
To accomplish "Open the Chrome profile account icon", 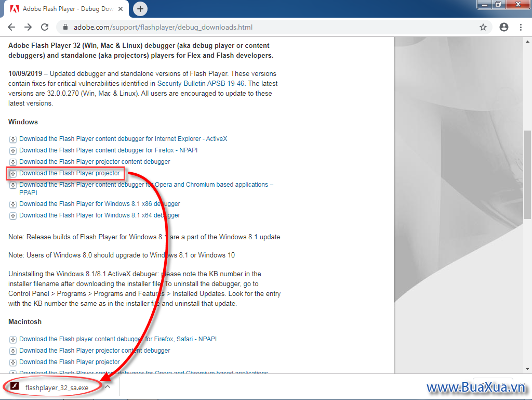I will (x=504, y=27).
